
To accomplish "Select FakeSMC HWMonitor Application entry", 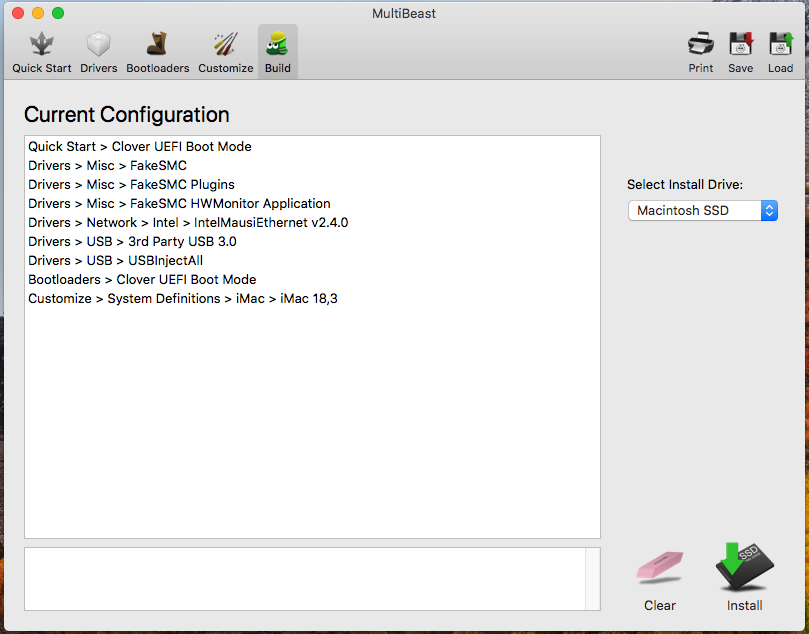I will click(179, 203).
